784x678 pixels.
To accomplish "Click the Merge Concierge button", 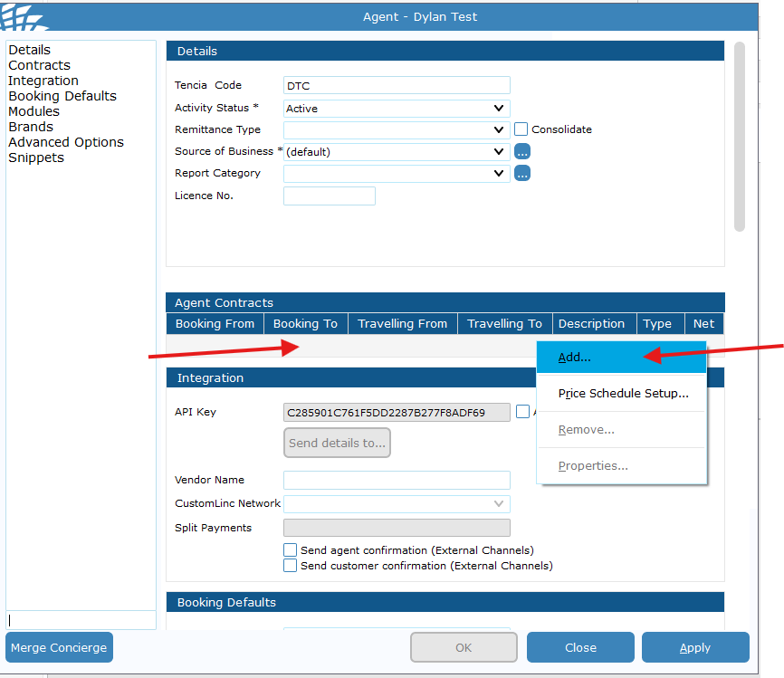I will click(x=60, y=647).
